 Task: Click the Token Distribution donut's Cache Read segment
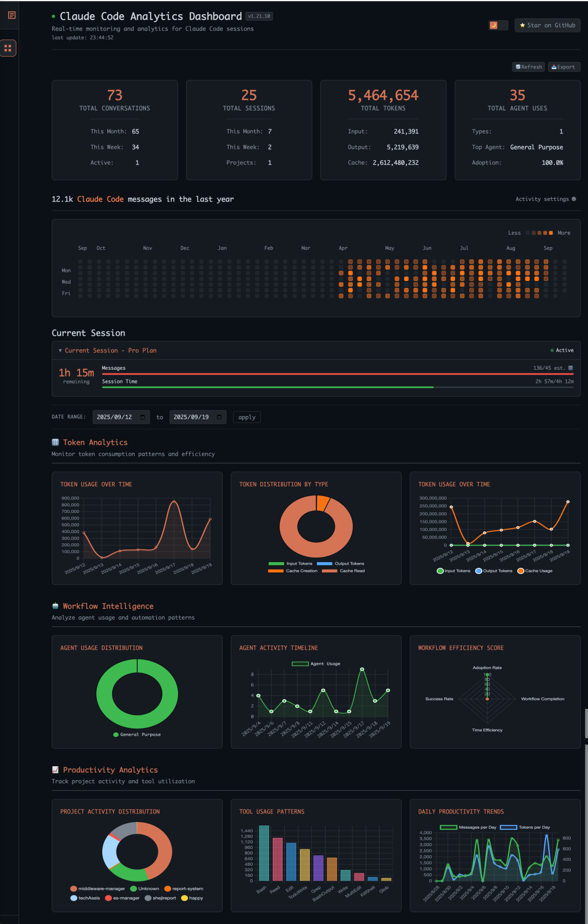(289, 527)
